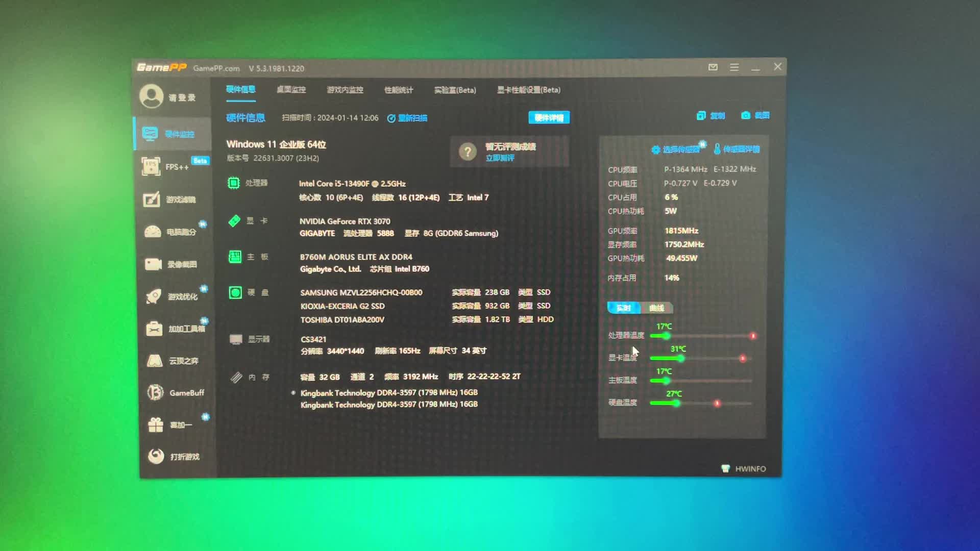Click the 硬盘温度 temperature slider
Screen dimensions: 980x551
coord(701,403)
